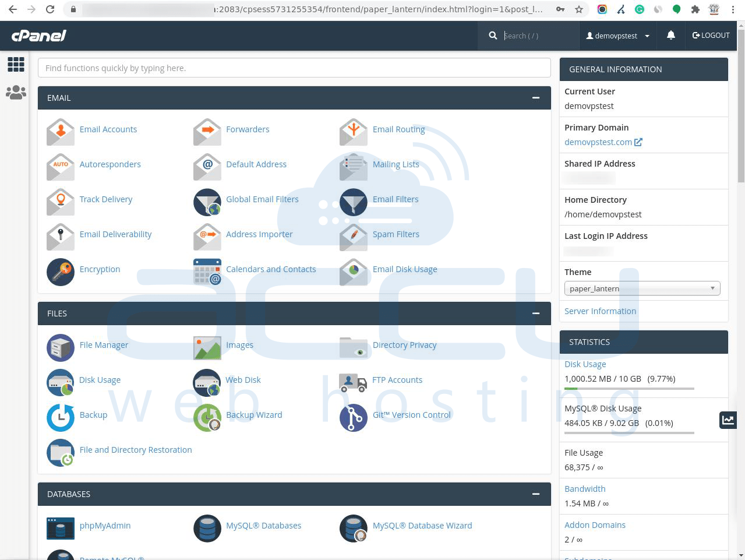
Task: Collapse the FILES section
Action: pyautogui.click(x=536, y=314)
